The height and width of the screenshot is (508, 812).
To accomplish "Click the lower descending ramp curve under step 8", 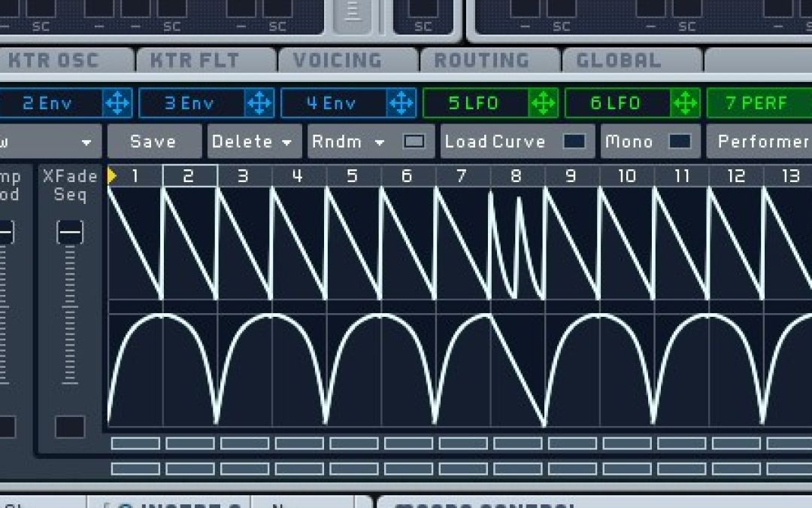I will click(x=517, y=370).
